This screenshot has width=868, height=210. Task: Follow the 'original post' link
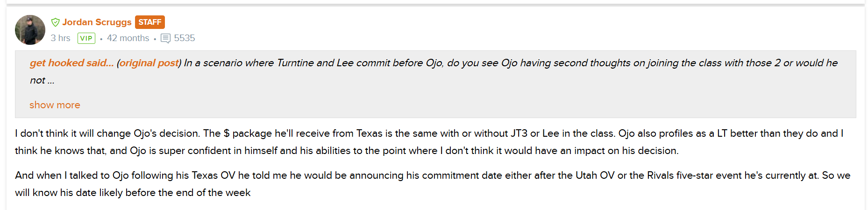tap(149, 63)
